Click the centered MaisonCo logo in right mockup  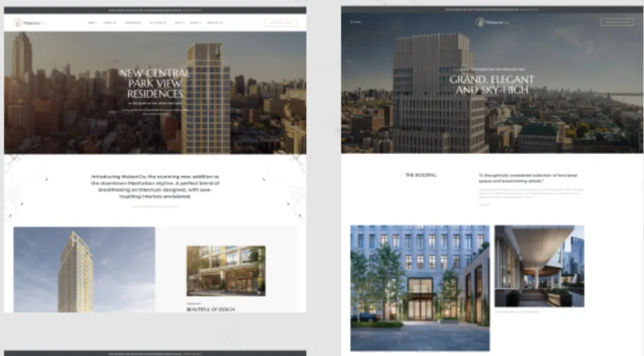tap(492, 22)
